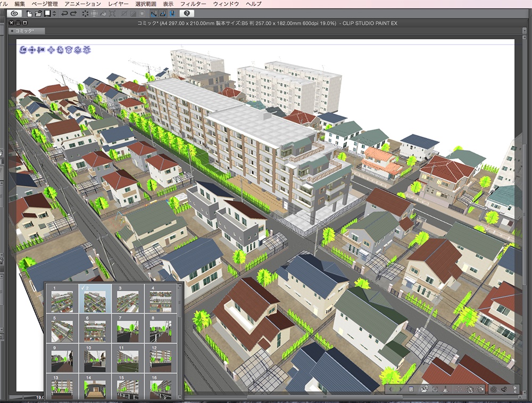Viewport: 532px width, 403px height.
Task: Open CLIP STUDIO via the logo icon in the toolbar
Action: click(x=15, y=13)
